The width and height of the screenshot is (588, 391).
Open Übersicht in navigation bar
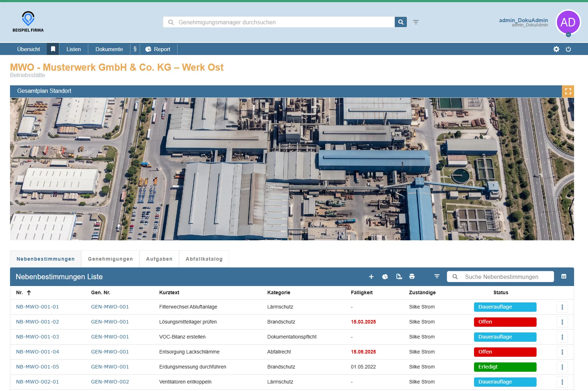point(29,49)
